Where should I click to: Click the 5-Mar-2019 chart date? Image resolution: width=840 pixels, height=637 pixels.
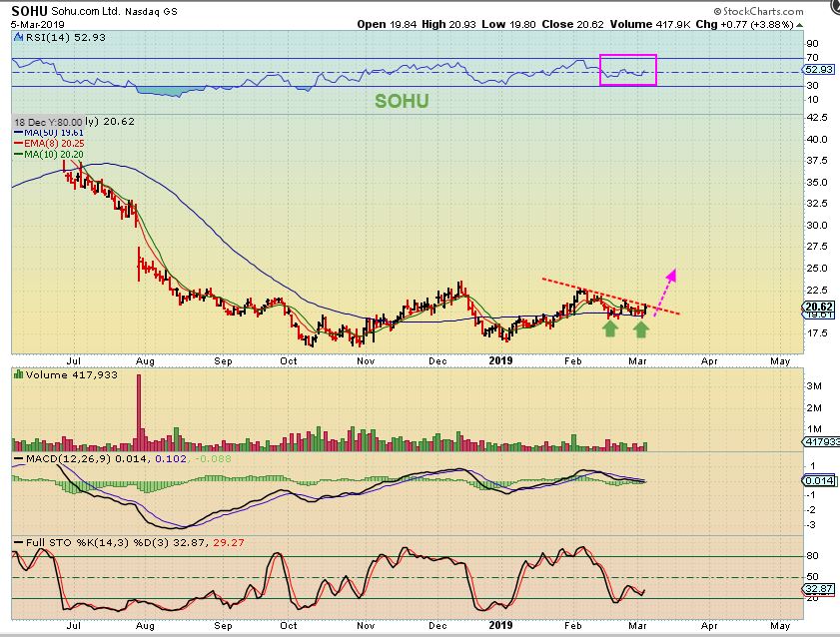[38, 25]
